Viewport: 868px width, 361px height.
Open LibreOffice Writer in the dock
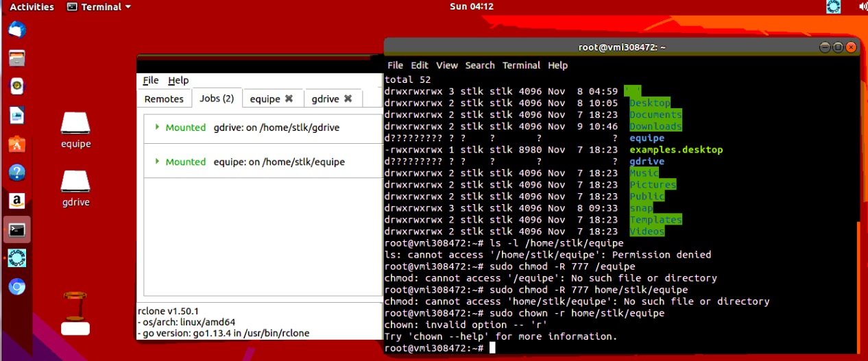pos(17,115)
